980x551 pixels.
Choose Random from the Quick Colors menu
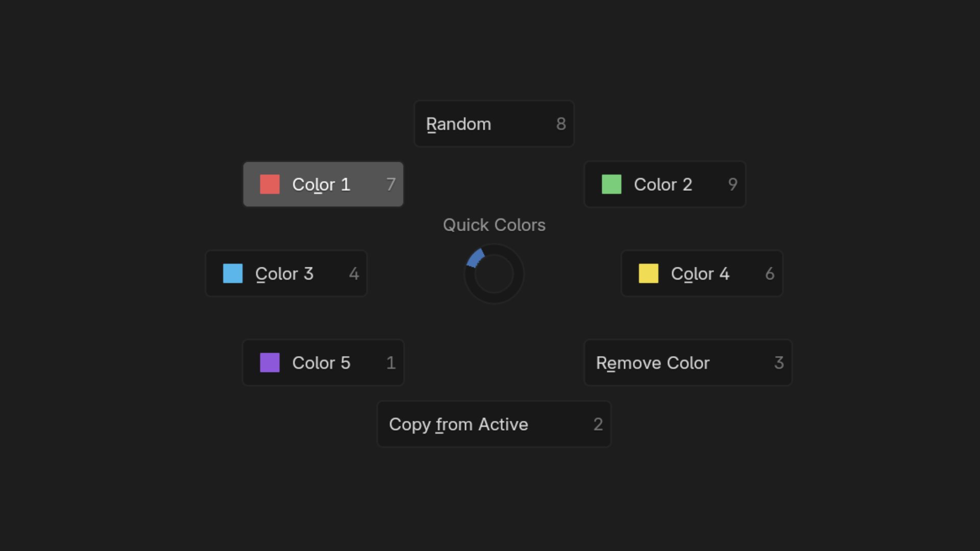pyautogui.click(x=493, y=123)
